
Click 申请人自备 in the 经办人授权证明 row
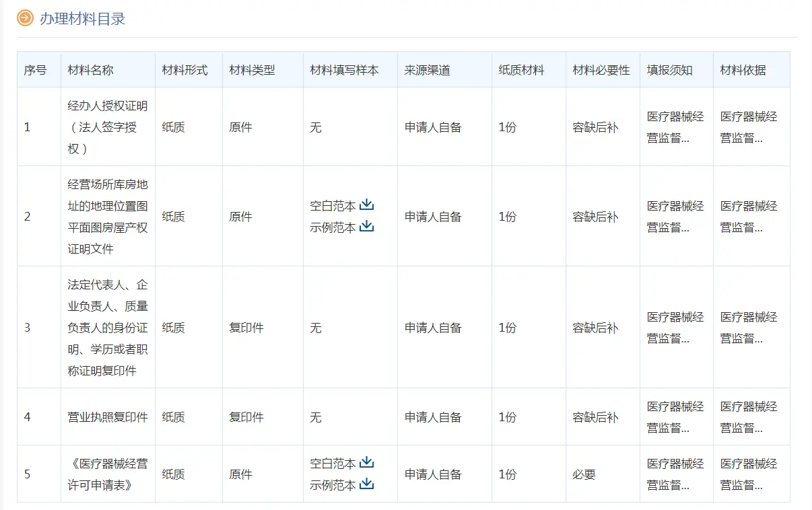click(433, 127)
